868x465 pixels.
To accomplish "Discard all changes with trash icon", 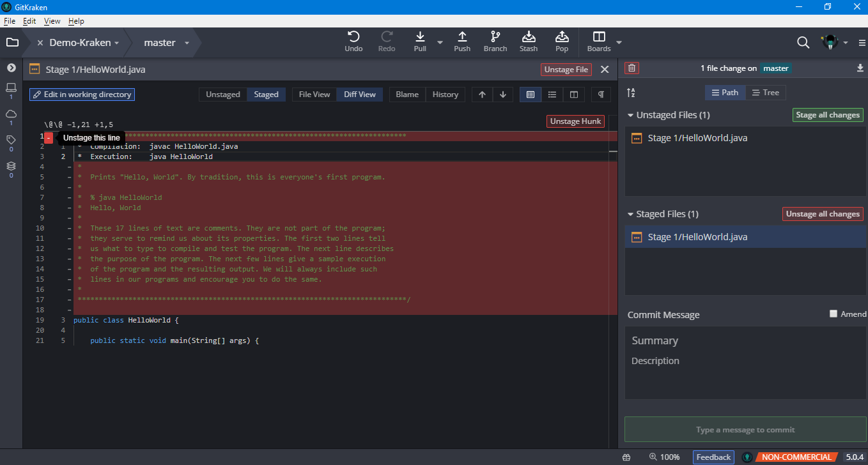I will (x=632, y=68).
